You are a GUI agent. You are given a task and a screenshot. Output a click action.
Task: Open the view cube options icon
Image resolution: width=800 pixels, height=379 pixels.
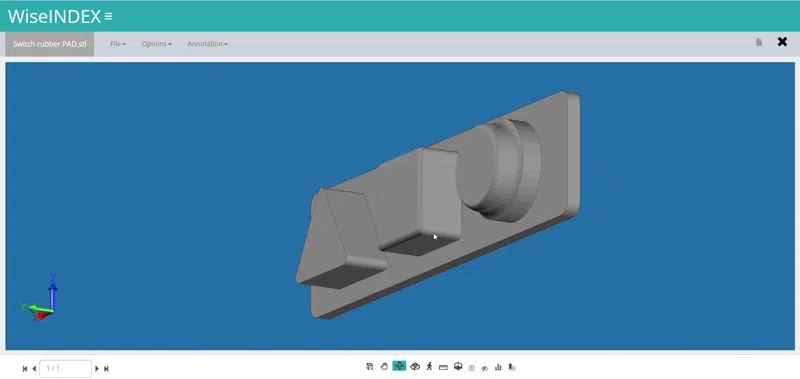tap(458, 366)
